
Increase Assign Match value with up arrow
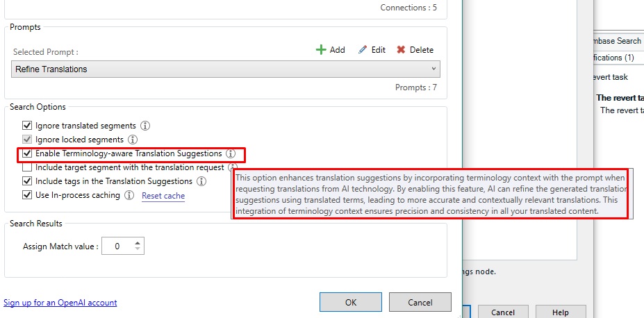pos(138,243)
